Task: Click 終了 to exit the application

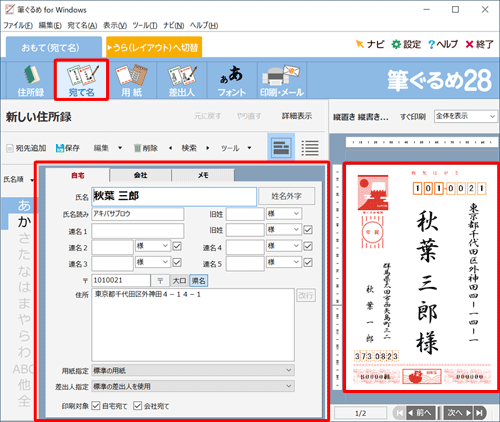Action: click(x=479, y=44)
